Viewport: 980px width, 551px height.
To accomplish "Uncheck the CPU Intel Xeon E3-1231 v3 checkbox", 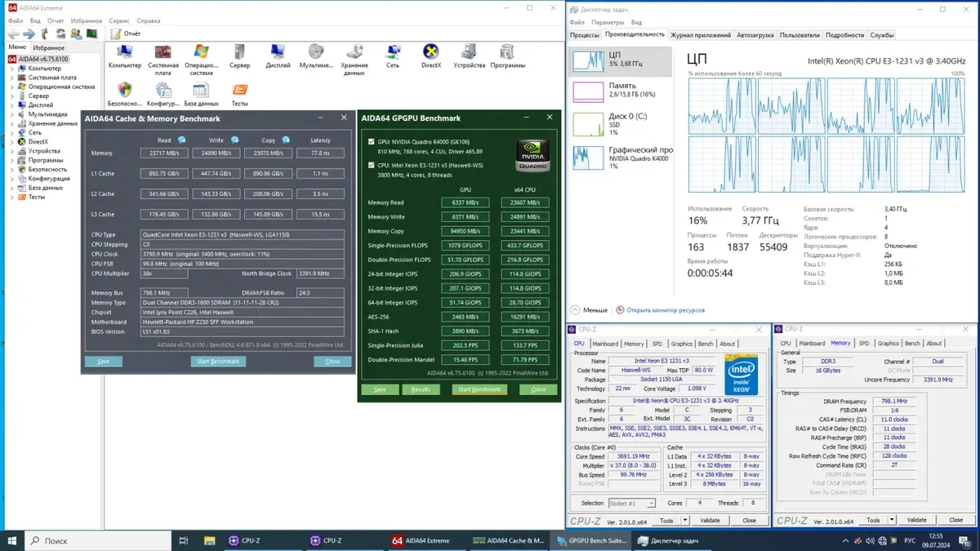I will tap(372, 164).
